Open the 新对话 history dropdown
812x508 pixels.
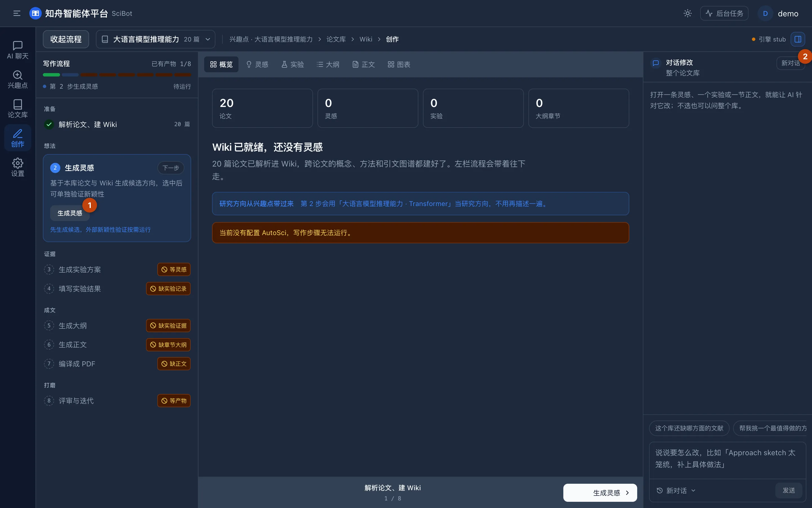(676, 491)
